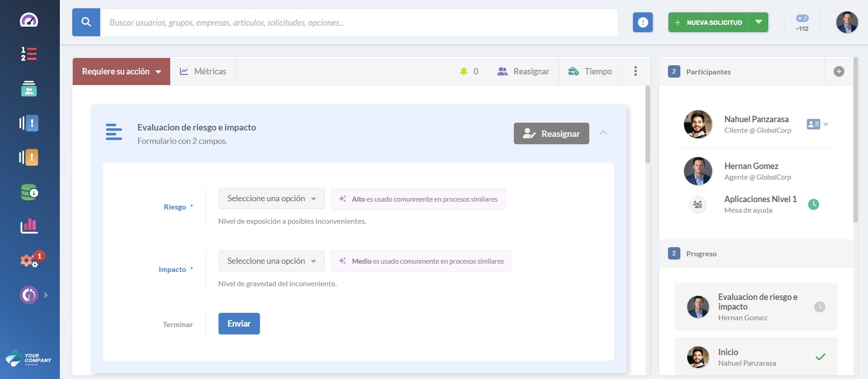Viewport: 868px width, 379px height.
Task: Open settings gears with notification badge
Action: 29,260
